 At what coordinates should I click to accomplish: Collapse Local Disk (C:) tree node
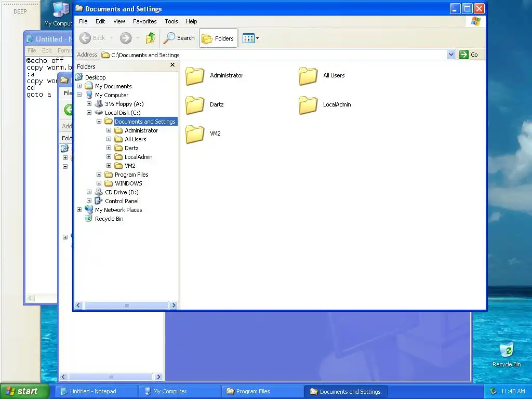click(89, 113)
